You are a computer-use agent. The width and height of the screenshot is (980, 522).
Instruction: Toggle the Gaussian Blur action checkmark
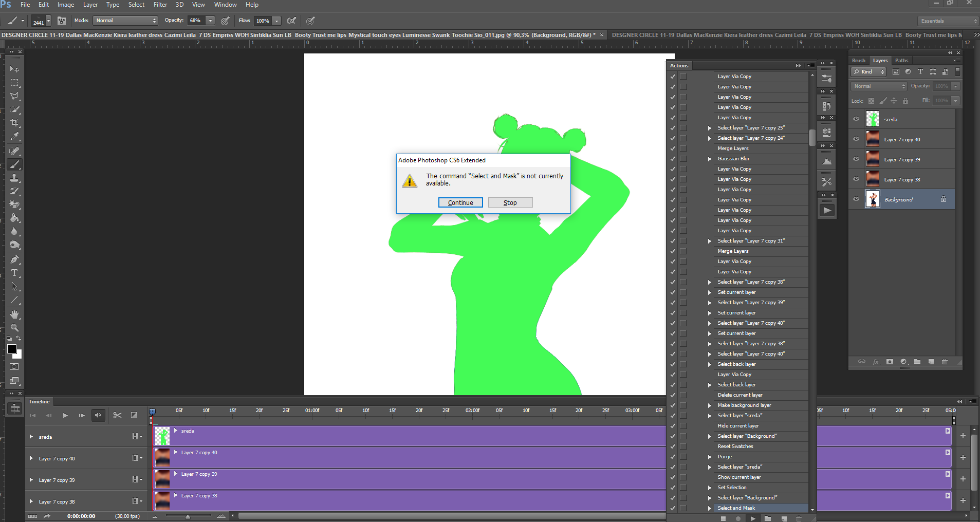[x=673, y=159]
